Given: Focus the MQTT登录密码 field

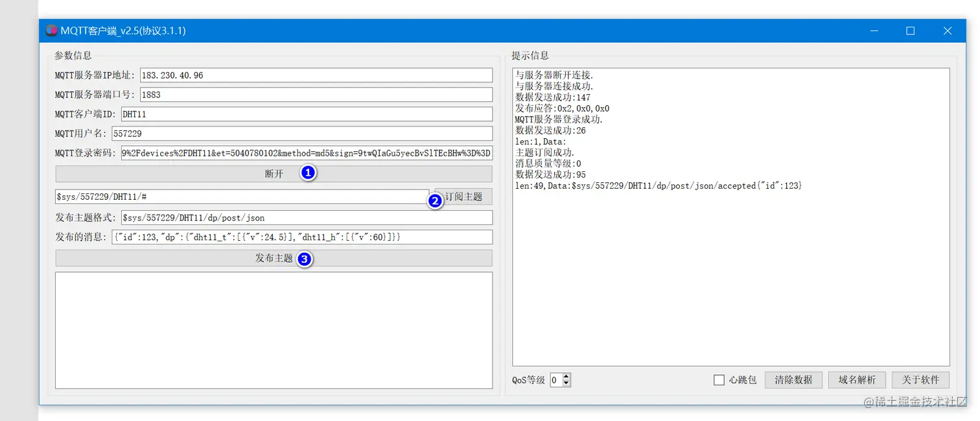Looking at the screenshot, I should 307,153.
